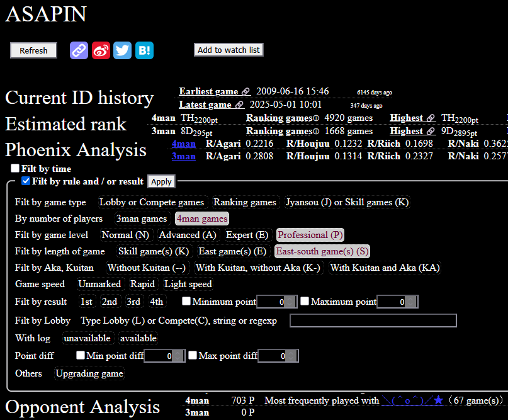Screen dimensions: 508x420
Task: Open the 4man Ranking games link
Action: (279, 118)
